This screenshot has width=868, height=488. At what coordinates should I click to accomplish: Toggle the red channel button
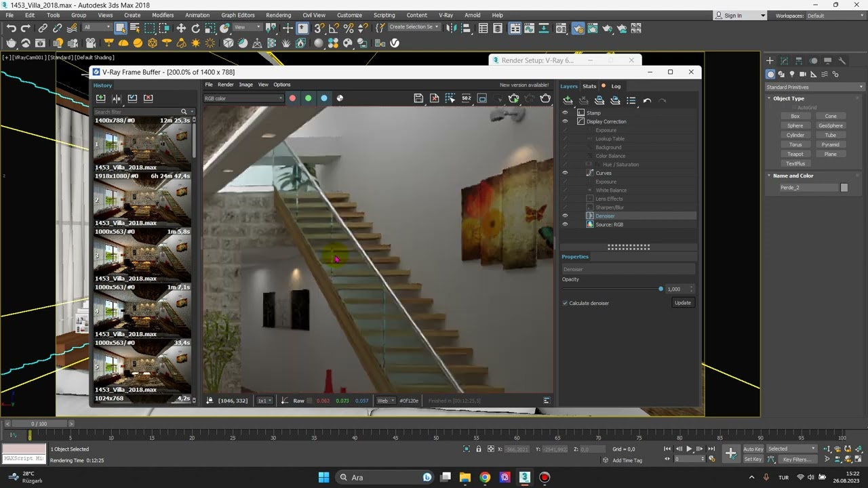292,98
